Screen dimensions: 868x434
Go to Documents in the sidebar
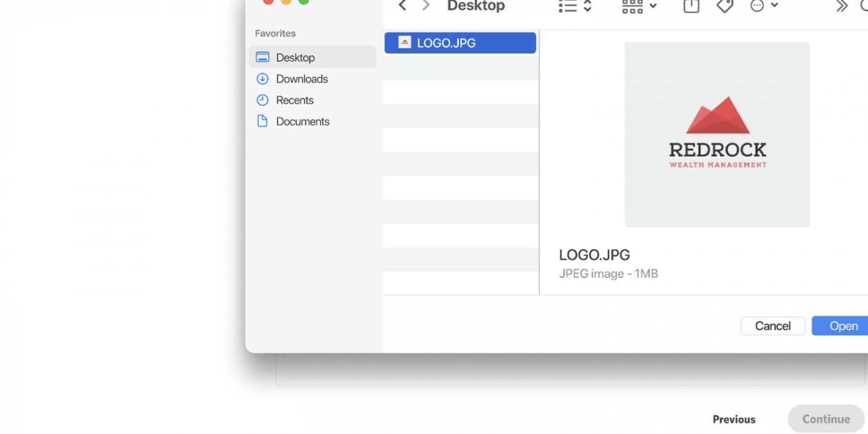(303, 122)
